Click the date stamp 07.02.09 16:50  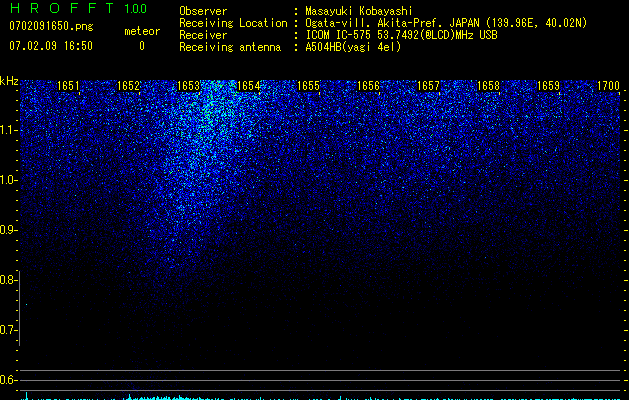coord(51,46)
